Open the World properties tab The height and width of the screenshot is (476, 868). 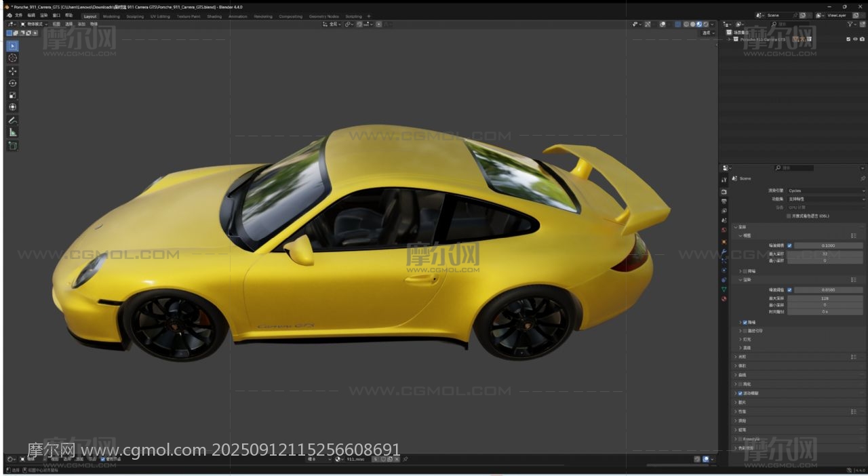(724, 230)
